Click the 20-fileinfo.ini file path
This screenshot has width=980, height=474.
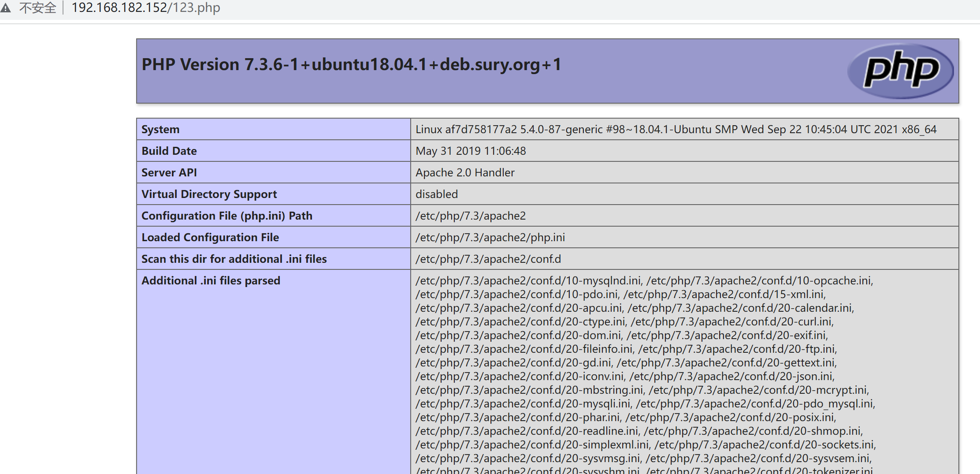point(524,349)
